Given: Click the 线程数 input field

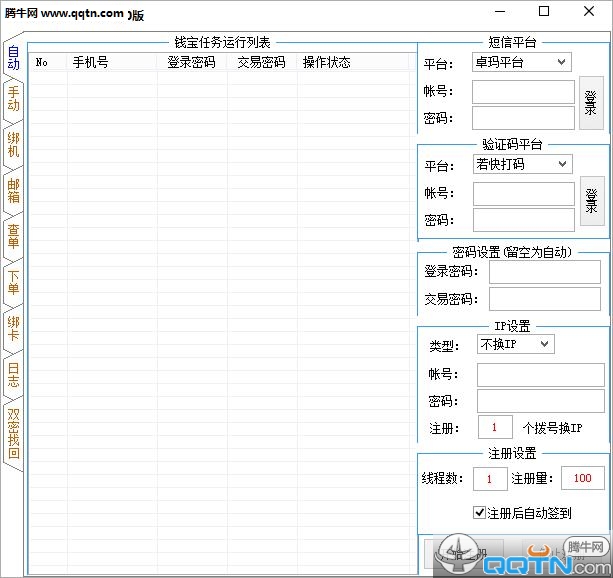Looking at the screenshot, I should (490, 479).
